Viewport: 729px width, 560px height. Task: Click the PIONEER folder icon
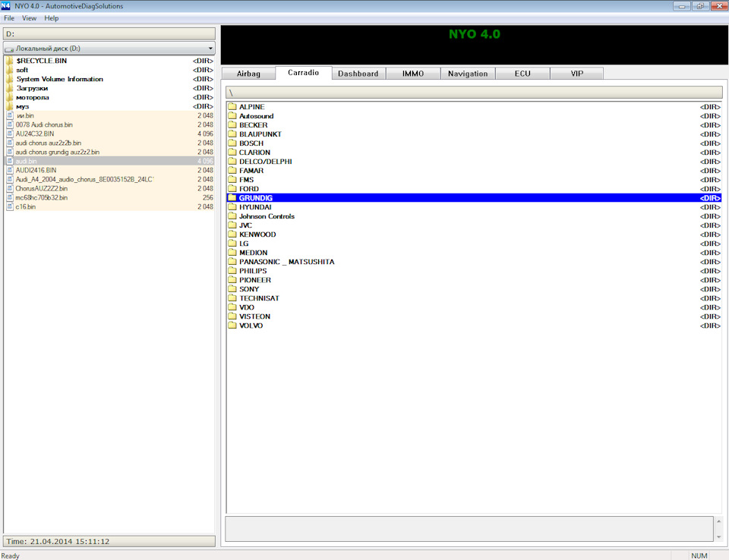(x=232, y=280)
